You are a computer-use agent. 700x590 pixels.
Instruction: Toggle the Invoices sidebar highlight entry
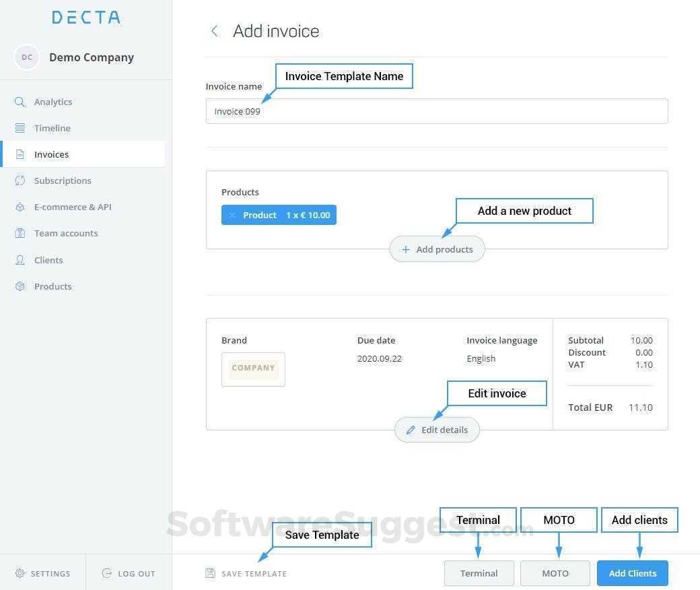point(51,154)
